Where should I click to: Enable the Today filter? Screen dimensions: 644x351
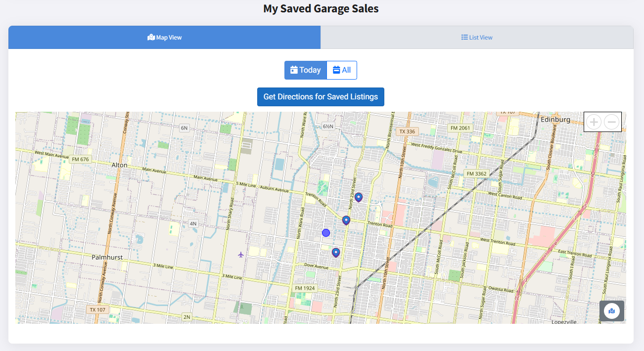pyautogui.click(x=305, y=70)
